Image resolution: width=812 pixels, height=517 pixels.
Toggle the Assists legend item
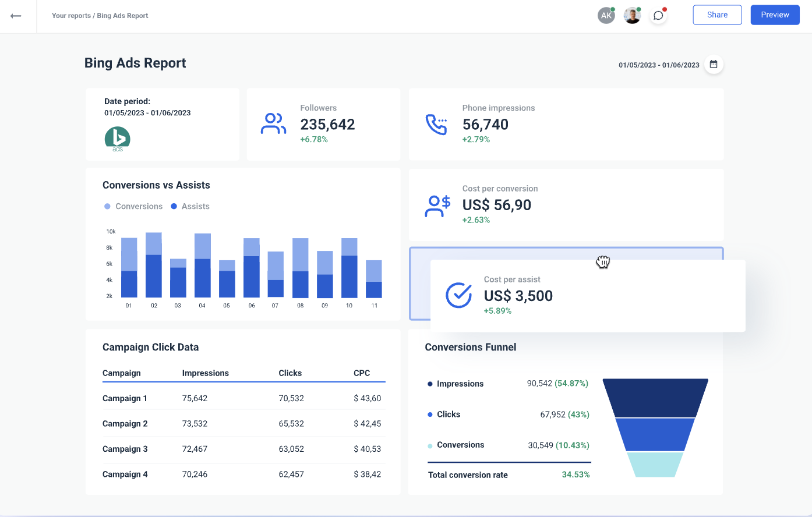(x=190, y=207)
